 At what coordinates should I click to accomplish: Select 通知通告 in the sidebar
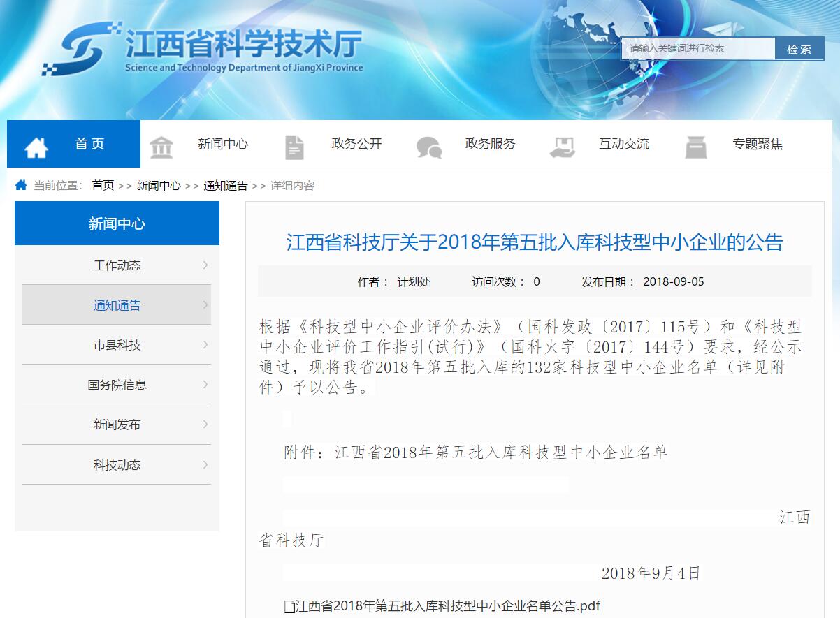pyautogui.click(x=117, y=304)
